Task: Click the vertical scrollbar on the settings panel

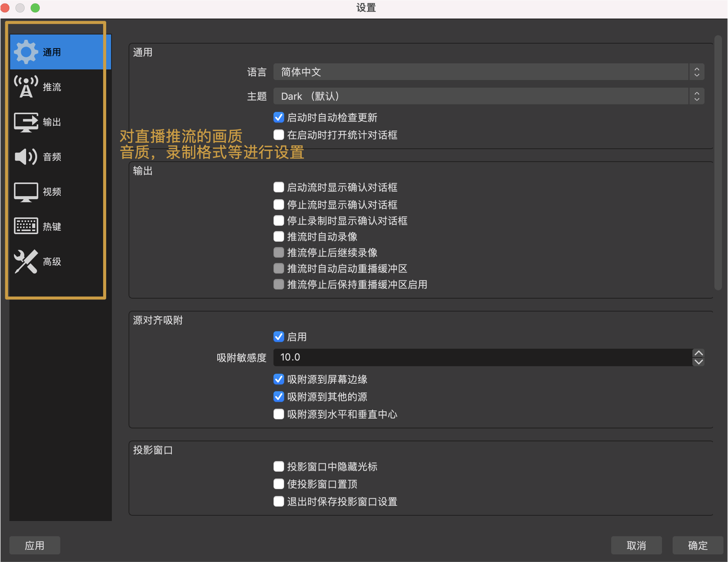Action: click(x=718, y=162)
